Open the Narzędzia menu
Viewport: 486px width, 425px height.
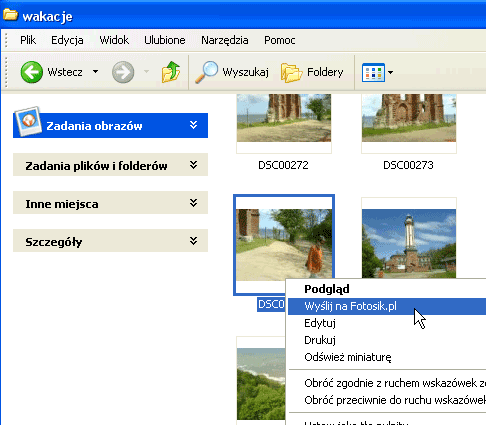[225, 40]
